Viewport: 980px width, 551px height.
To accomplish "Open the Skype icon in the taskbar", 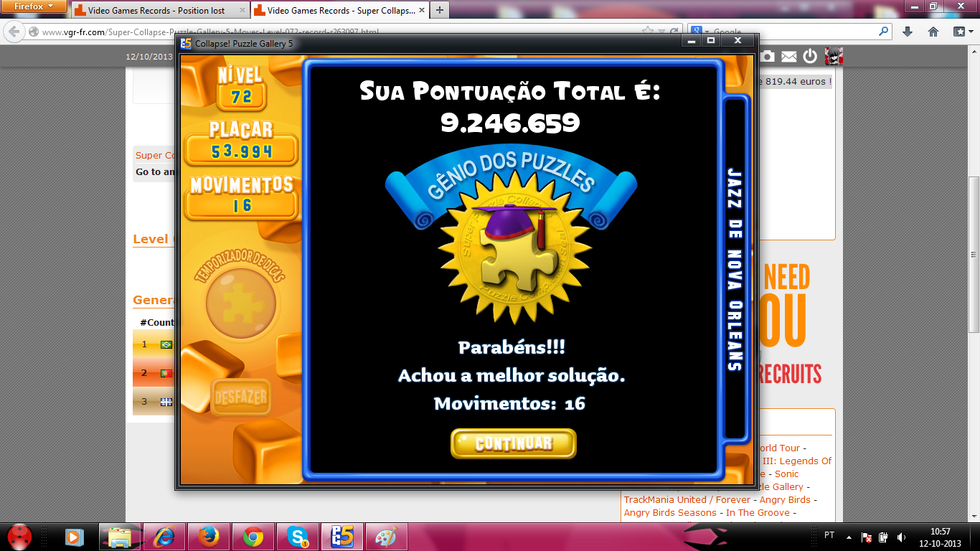I will point(297,537).
